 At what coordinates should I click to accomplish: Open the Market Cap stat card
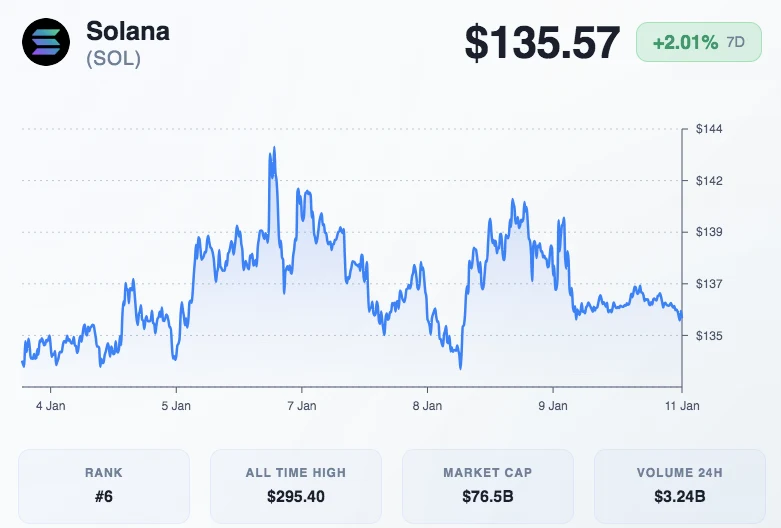[x=488, y=486]
